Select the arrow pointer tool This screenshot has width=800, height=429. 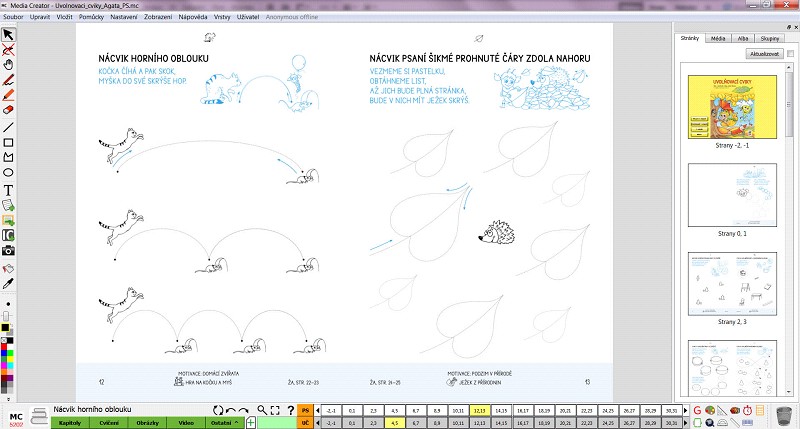pyautogui.click(x=8, y=35)
